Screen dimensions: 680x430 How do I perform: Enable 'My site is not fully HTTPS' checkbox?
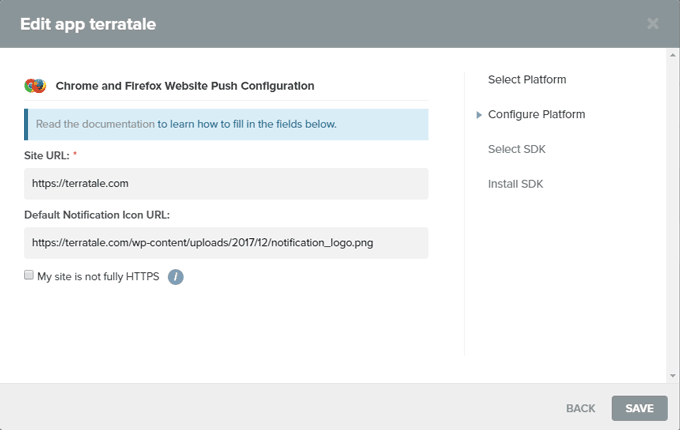pos(29,275)
